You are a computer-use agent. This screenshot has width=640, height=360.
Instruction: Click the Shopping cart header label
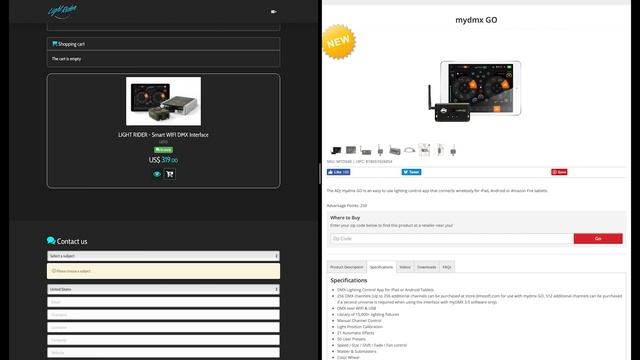tap(71, 44)
